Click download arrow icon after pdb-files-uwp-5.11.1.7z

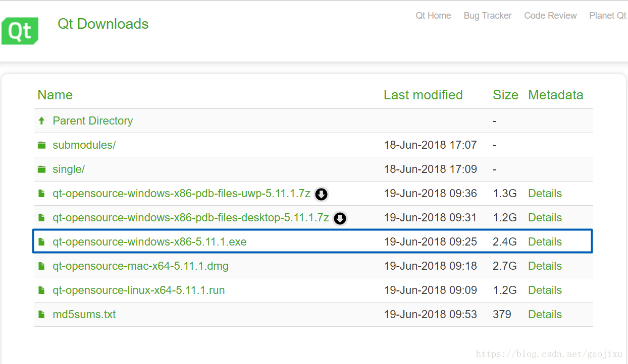(321, 194)
